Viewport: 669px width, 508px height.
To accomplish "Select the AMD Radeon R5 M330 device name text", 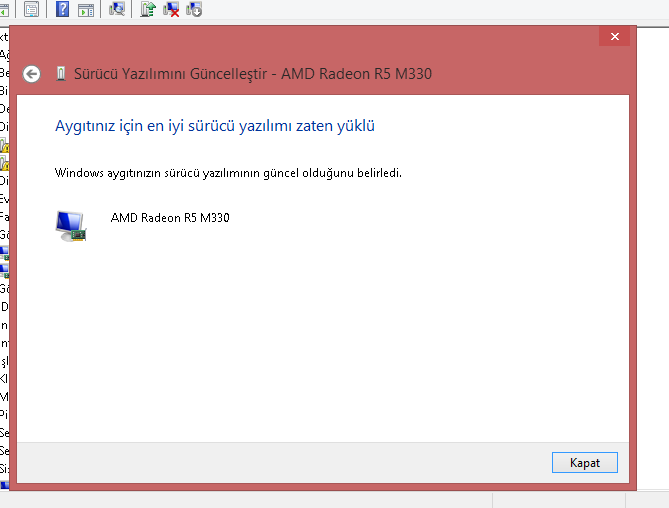I will pos(170,218).
